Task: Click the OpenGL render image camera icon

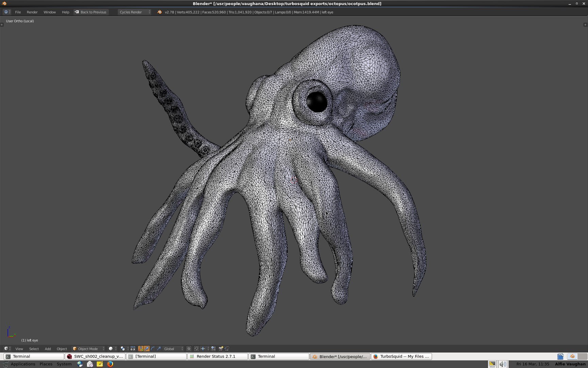Action: [x=221, y=349]
